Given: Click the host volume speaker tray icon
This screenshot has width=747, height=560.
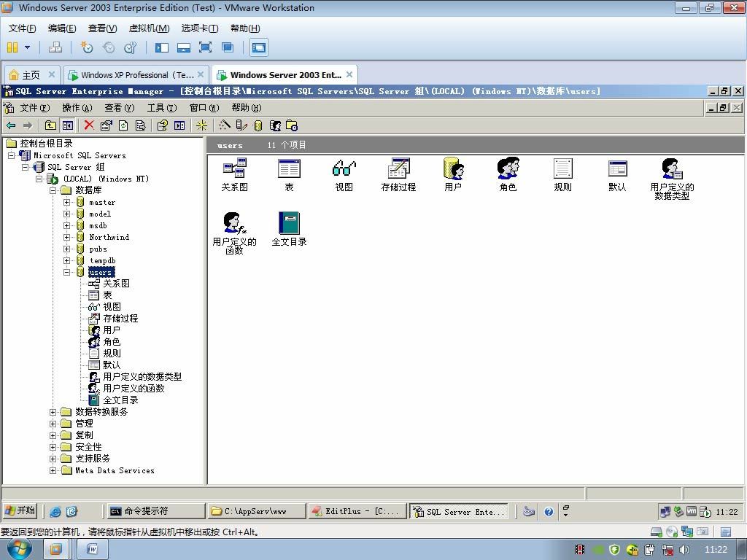Looking at the screenshot, I should (x=684, y=550).
